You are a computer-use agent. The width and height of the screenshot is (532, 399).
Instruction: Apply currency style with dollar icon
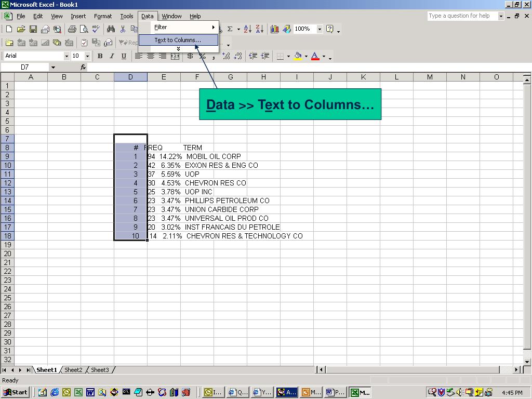190,56
